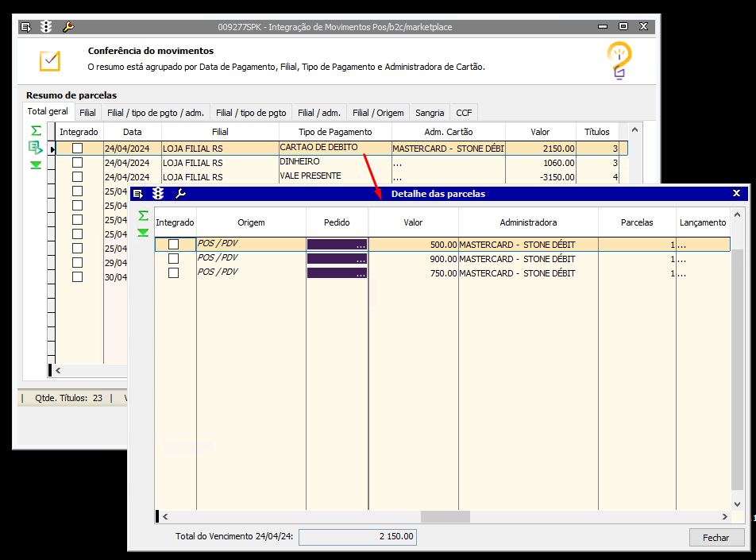756x560 pixels.
Task: Tick Integrado checkbox for DINHEIRO row
Action: (x=77, y=163)
